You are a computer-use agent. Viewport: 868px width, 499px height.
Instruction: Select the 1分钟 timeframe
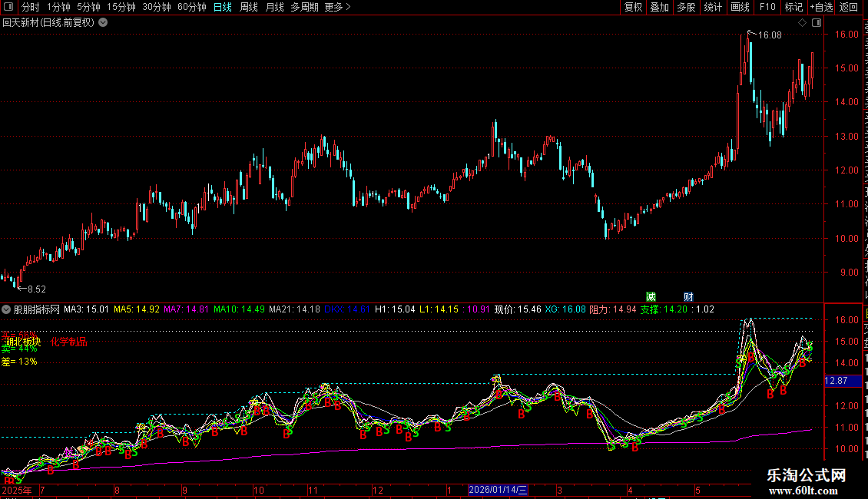click(58, 7)
